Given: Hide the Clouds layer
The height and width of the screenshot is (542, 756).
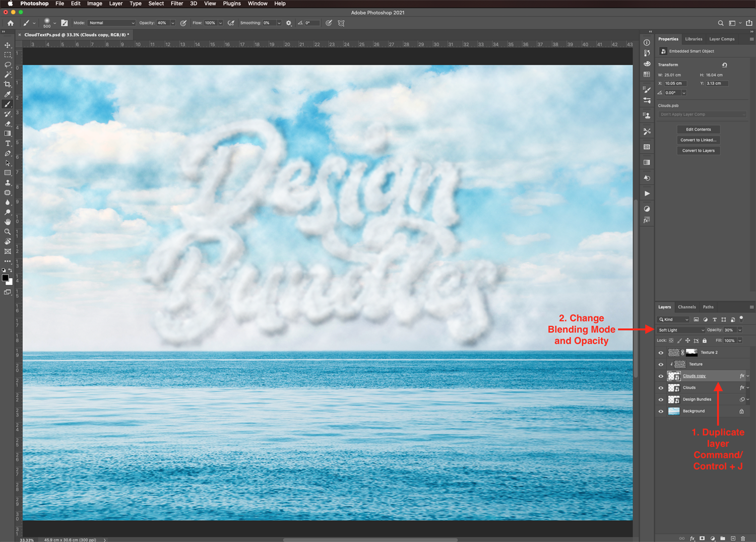Looking at the screenshot, I should pyautogui.click(x=661, y=388).
